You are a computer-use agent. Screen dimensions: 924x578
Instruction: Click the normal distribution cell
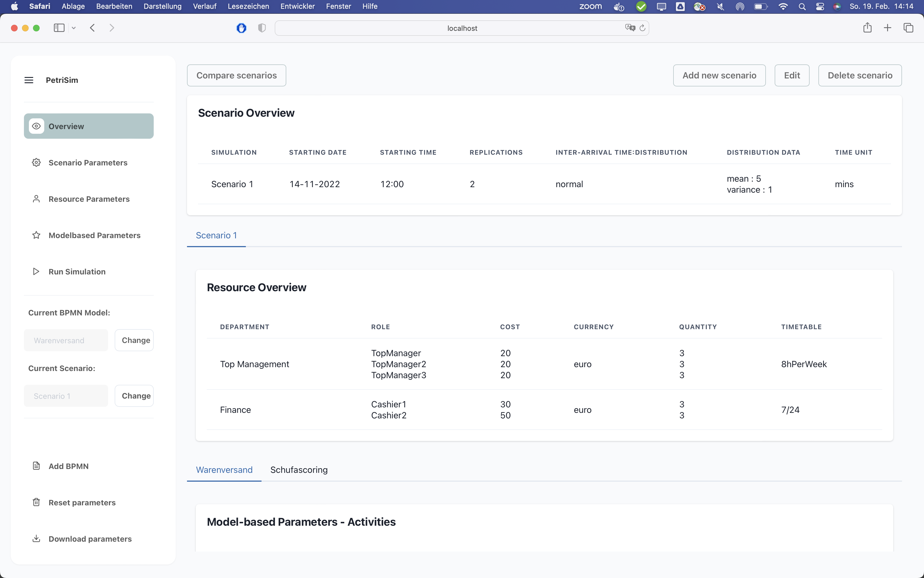[x=569, y=184]
